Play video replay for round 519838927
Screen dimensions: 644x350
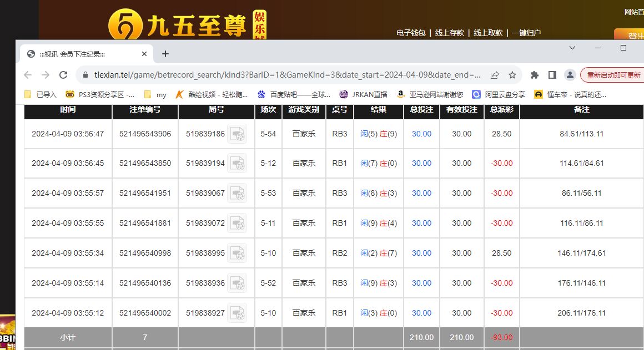238,313
